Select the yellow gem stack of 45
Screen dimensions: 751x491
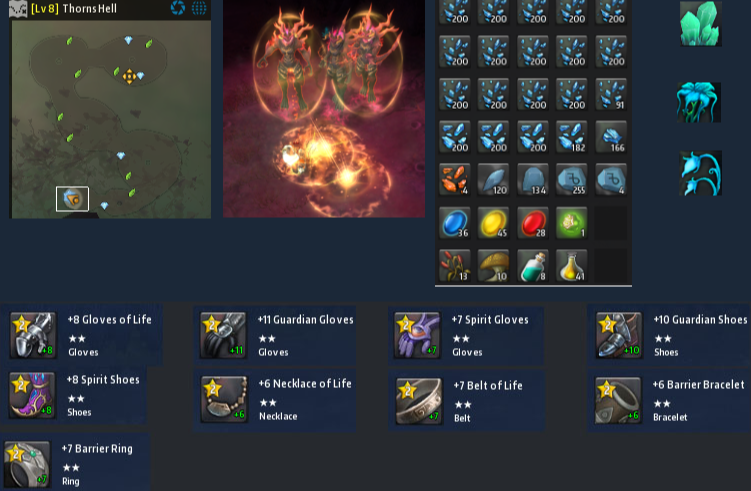[493, 223]
